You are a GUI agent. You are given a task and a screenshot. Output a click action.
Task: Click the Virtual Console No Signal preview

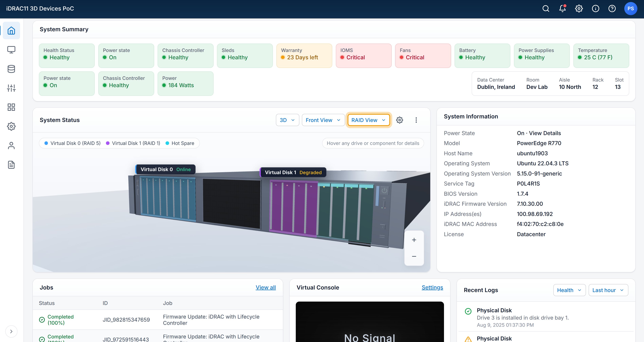(x=370, y=322)
